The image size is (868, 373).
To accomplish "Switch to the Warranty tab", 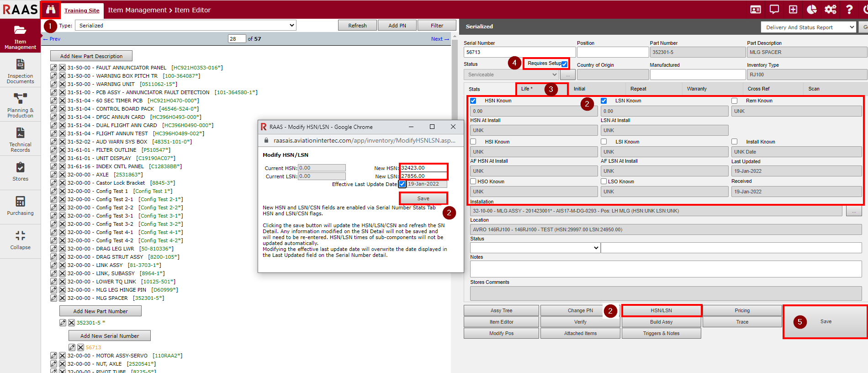I will click(697, 89).
